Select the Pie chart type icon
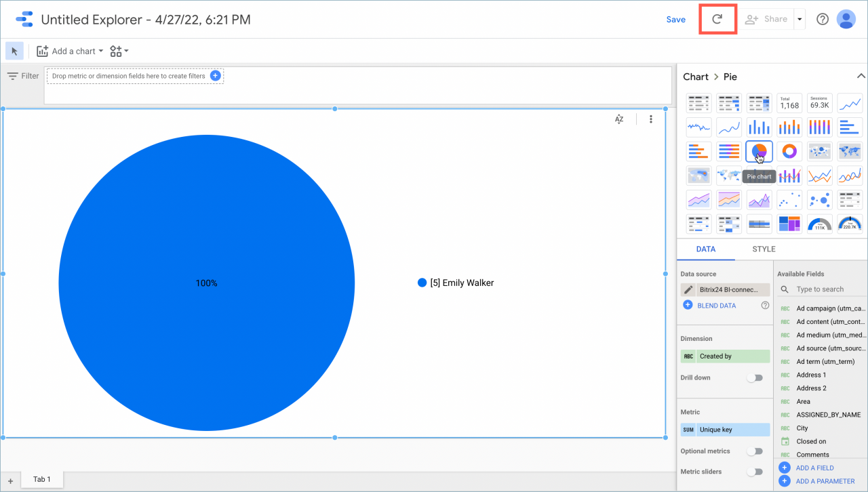The image size is (868, 492). coord(759,151)
